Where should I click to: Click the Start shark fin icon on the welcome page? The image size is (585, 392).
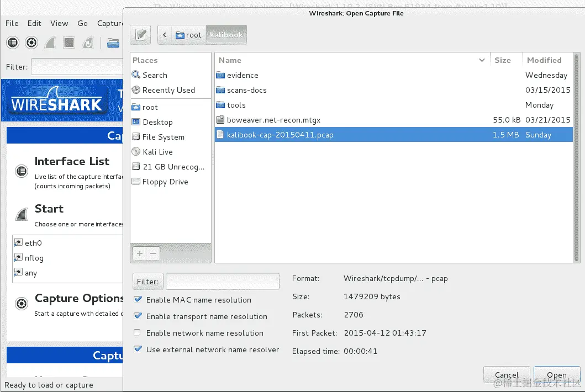22,214
